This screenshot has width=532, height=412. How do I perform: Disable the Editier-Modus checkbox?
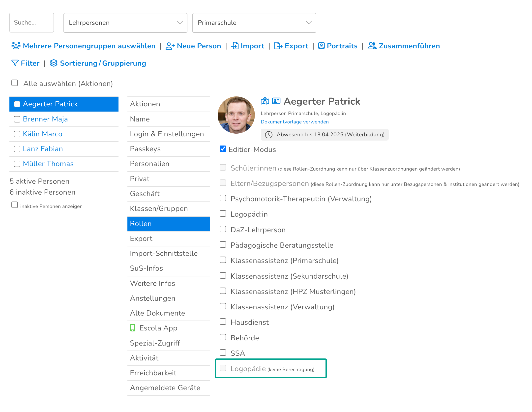coord(223,149)
